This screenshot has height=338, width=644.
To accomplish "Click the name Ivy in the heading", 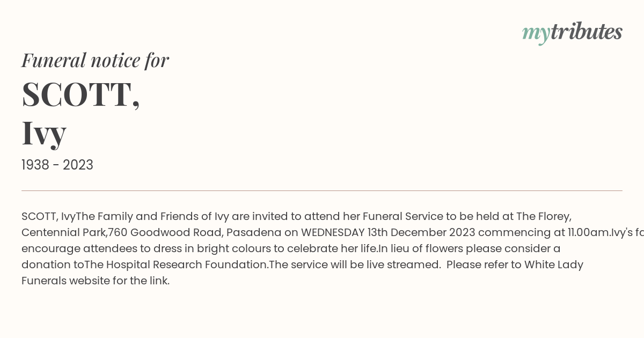I will point(44,133).
